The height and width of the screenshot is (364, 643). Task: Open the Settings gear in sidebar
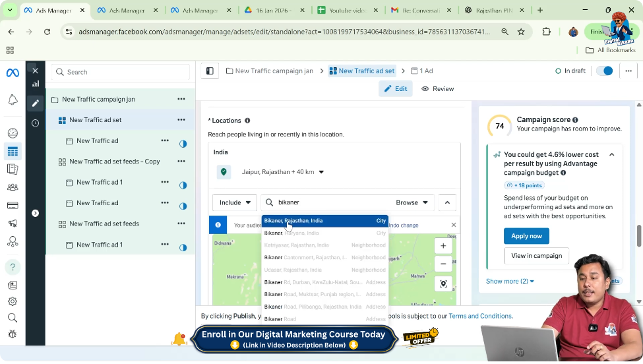(13, 301)
